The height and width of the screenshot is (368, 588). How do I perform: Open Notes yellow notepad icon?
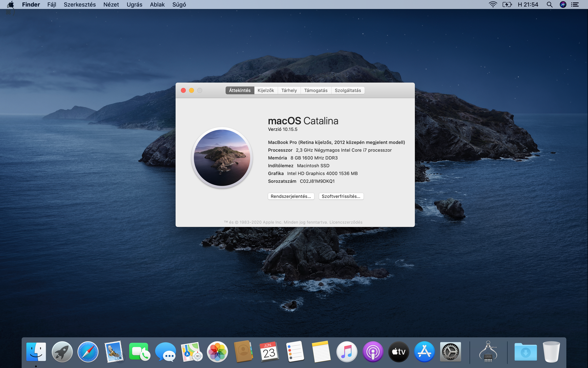coord(321,352)
